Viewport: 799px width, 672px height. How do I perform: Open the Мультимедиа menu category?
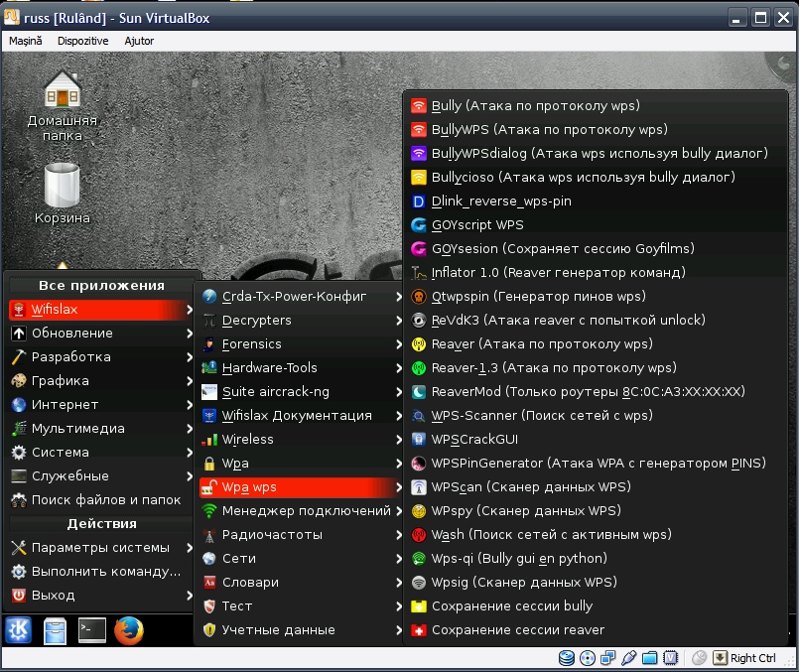coord(101,429)
